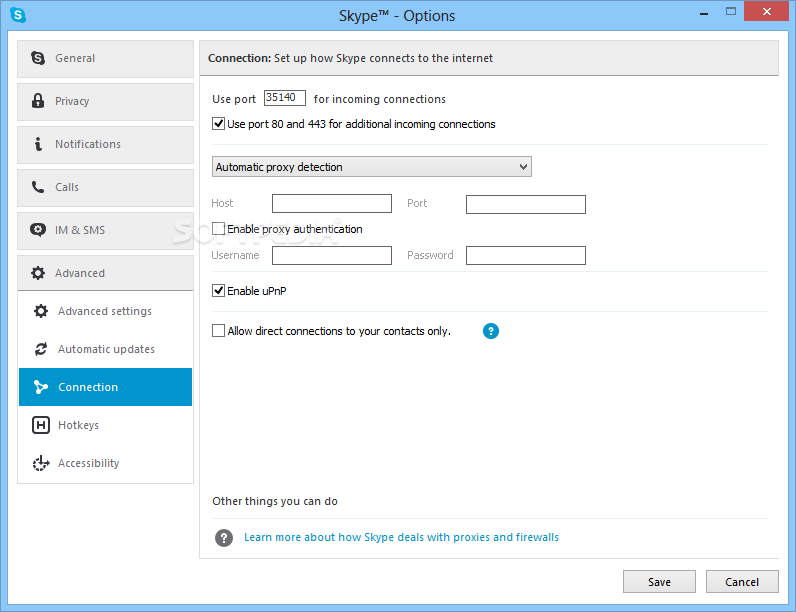
Task: Click the Password input field
Action: (526, 255)
